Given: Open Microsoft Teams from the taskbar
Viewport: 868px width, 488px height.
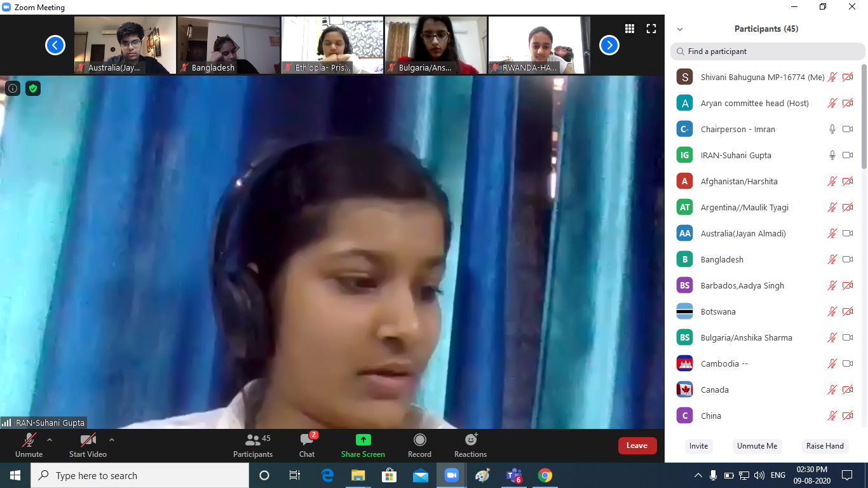Looking at the screenshot, I should click(x=513, y=475).
